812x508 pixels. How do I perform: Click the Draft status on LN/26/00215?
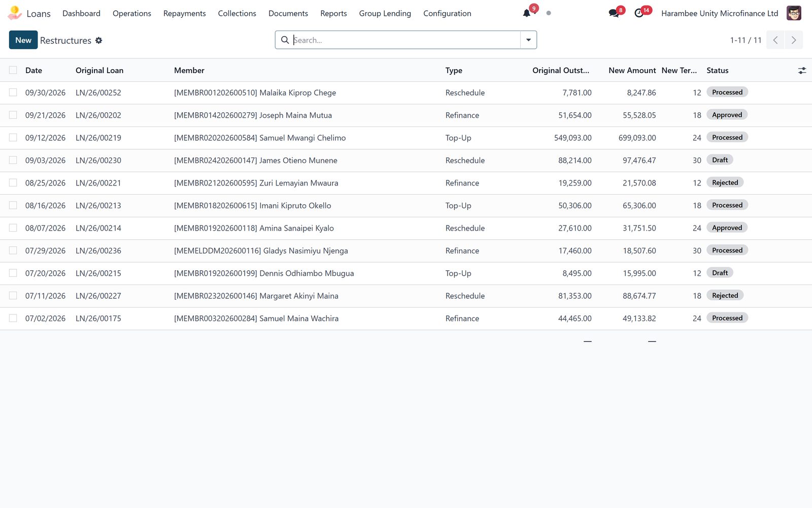pos(720,273)
